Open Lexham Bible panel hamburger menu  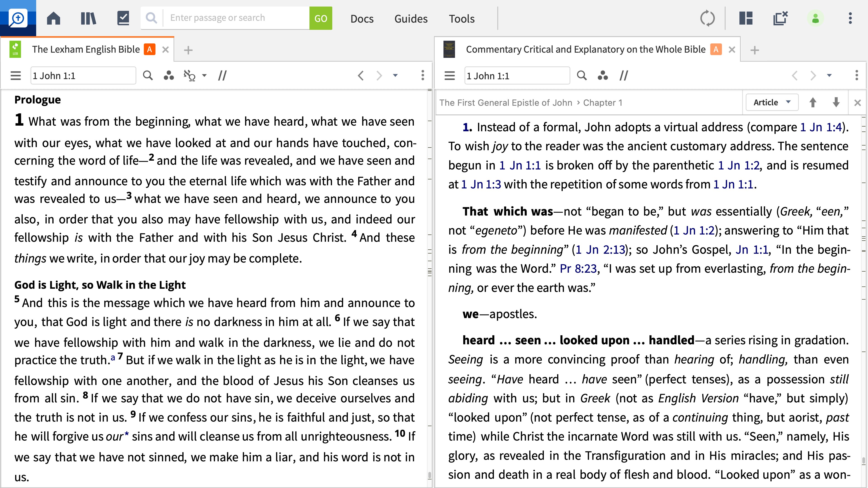point(16,75)
